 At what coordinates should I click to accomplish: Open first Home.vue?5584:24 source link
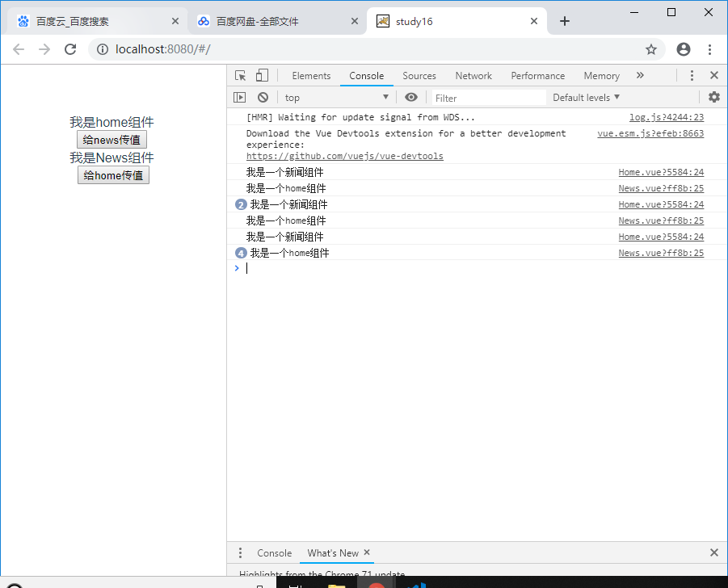[x=661, y=172]
